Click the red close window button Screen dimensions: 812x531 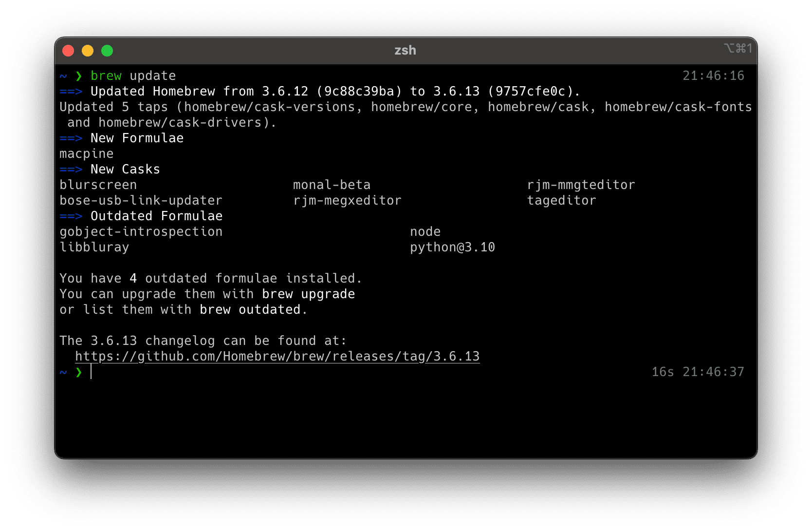[68, 51]
